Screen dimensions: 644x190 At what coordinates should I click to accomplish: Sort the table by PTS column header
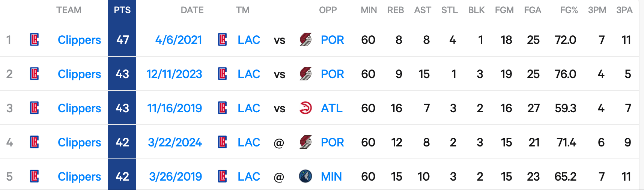click(122, 10)
